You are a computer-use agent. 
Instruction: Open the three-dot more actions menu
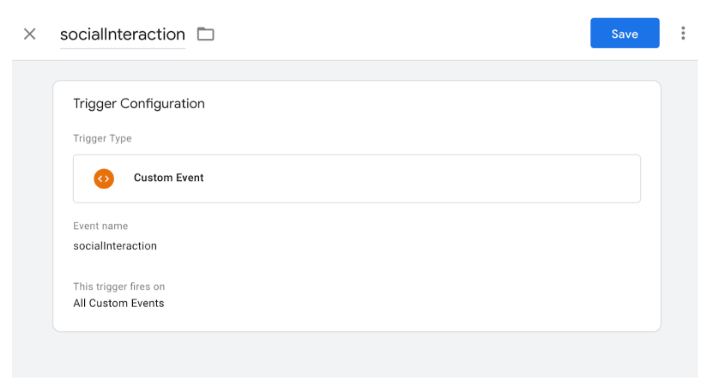tap(683, 33)
